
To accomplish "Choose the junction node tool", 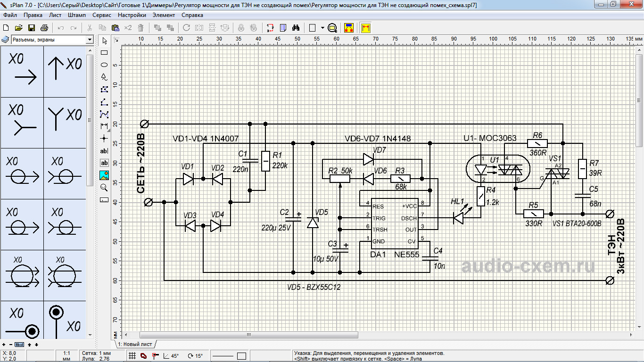I will (104, 139).
